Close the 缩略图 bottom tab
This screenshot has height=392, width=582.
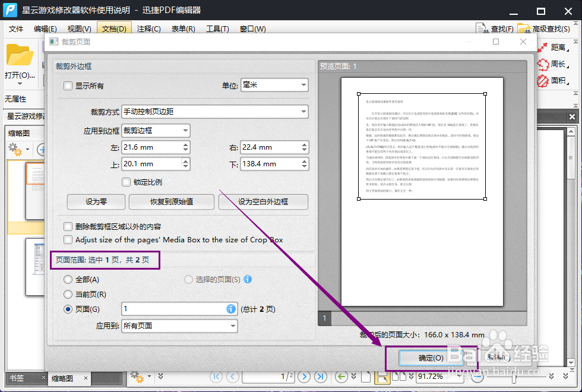(x=86, y=378)
